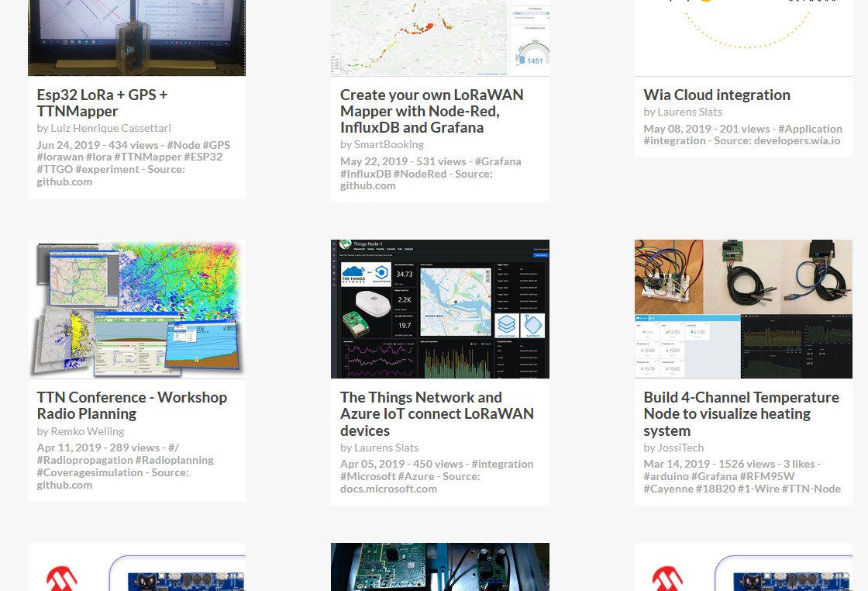The height and width of the screenshot is (591, 868).
Task: Select the 1526 views count
Action: pos(747,464)
